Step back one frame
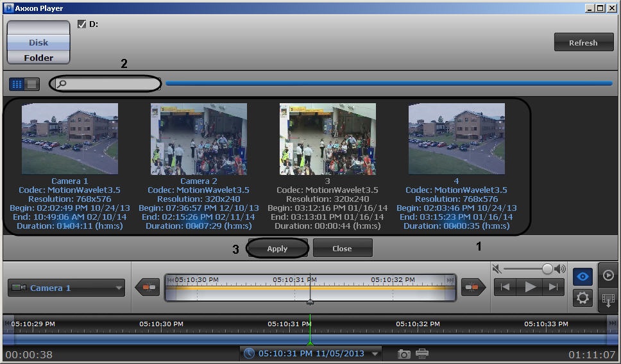Viewport: 621px width, 364px height. point(506,288)
